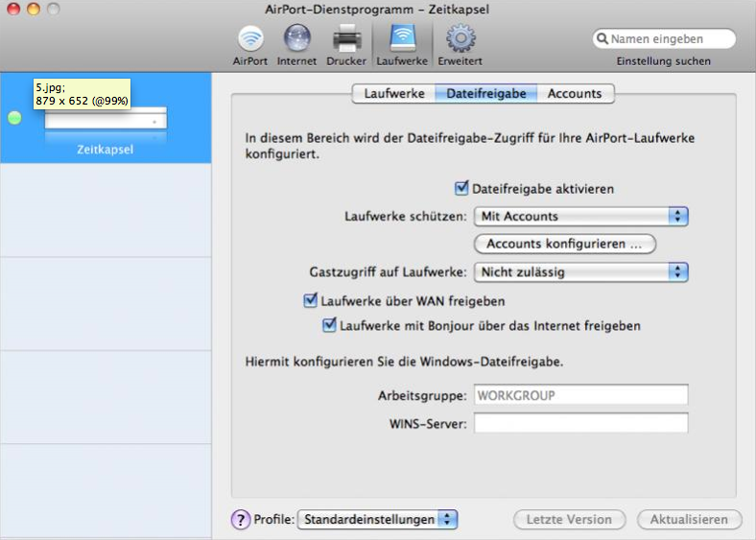Open the Laufwerke schützen dropdown
Screen dimensions: 756x540
coord(582,217)
